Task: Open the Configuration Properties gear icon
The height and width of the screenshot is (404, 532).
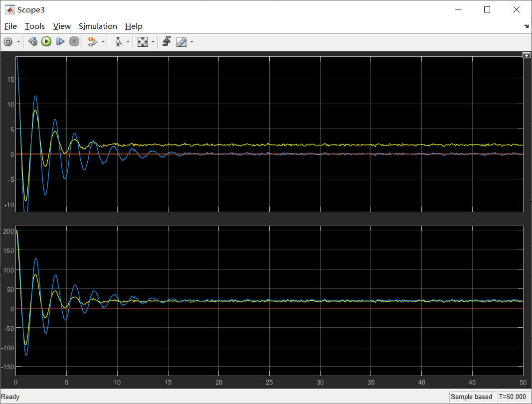Action: click(x=8, y=42)
